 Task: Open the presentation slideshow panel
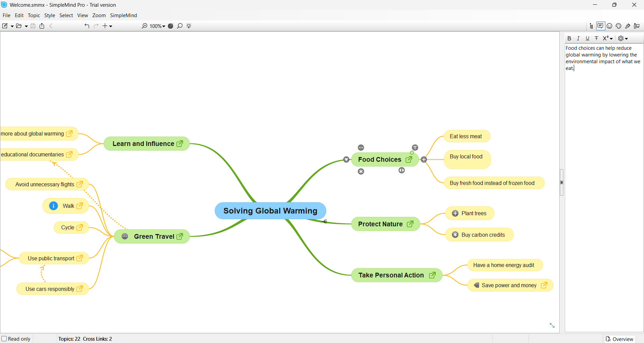637,26
